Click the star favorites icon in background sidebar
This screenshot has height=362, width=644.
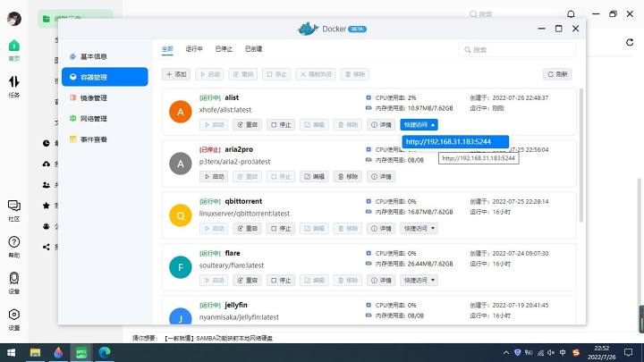[x=47, y=206]
